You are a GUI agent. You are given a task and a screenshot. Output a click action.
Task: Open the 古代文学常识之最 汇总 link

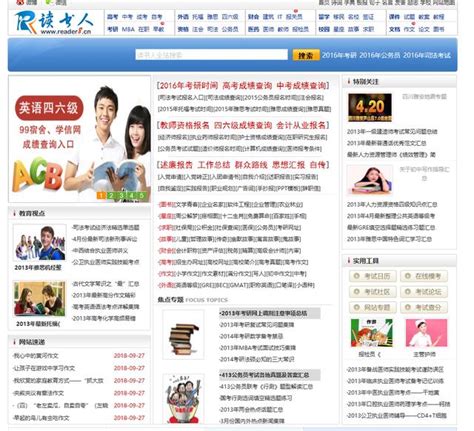coord(105,284)
